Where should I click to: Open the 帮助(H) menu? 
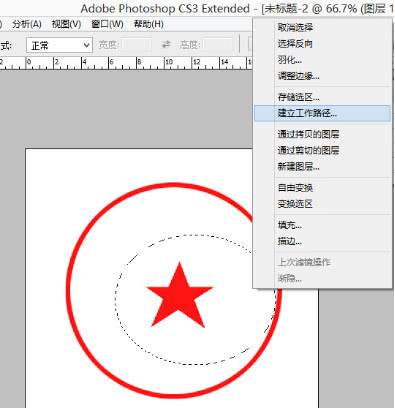149,24
